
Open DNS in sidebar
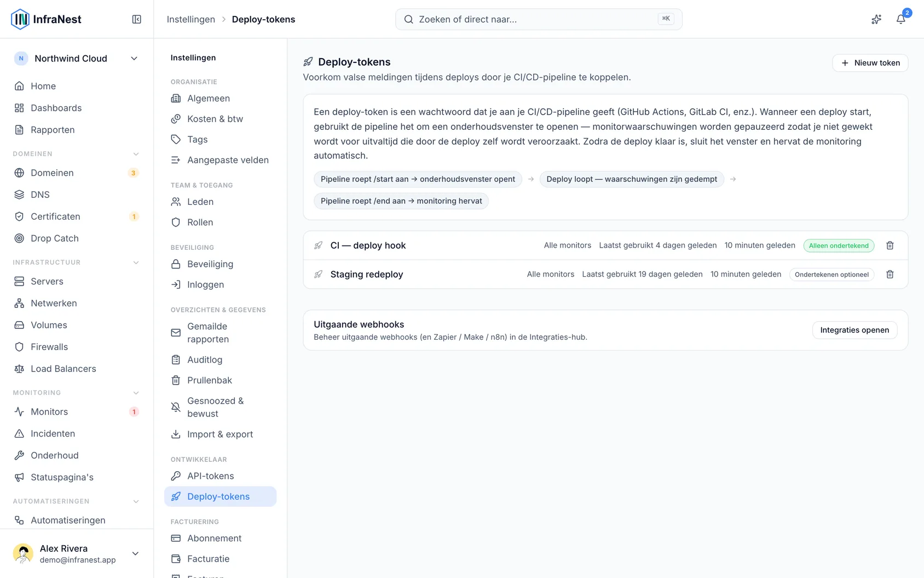click(x=77, y=194)
